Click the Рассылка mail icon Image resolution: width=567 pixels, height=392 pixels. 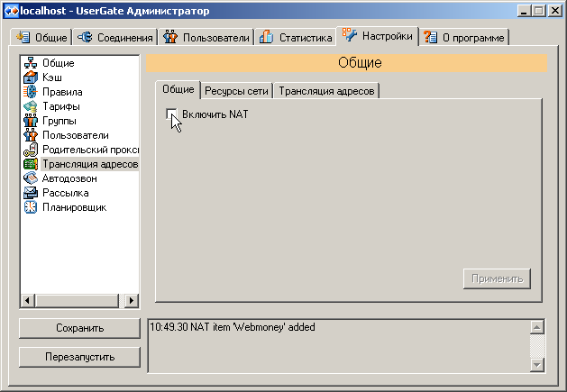pyautogui.click(x=31, y=193)
